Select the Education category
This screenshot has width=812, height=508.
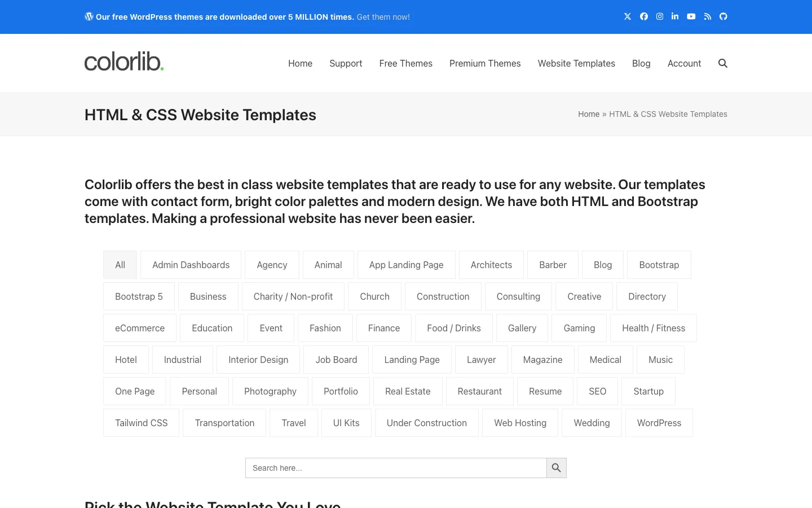click(x=212, y=328)
